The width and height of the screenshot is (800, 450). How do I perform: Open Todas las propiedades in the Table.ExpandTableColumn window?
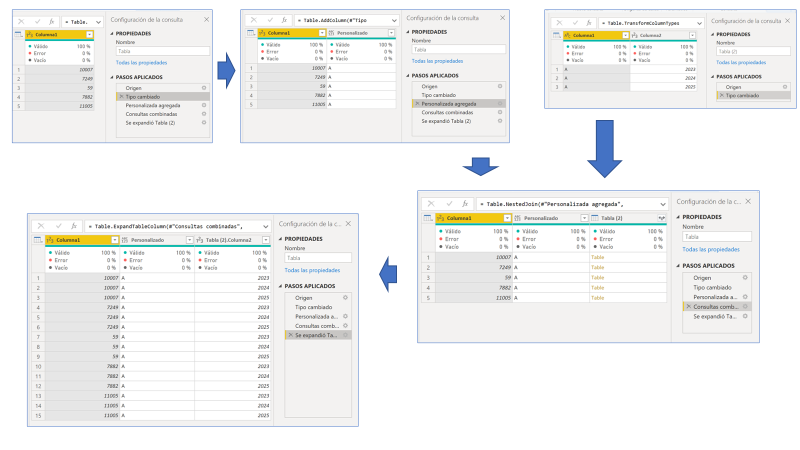pos(312,270)
